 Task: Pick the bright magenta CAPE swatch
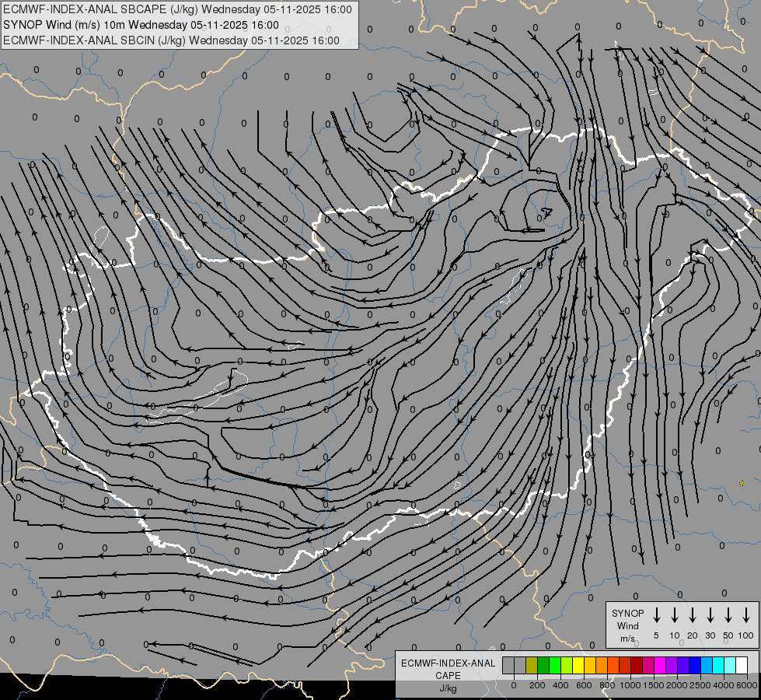(x=660, y=665)
